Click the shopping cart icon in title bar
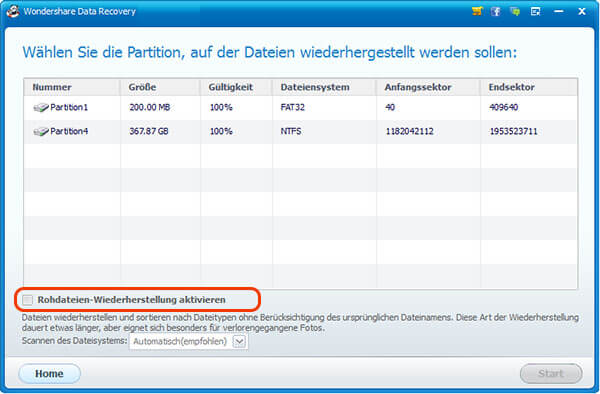Screen dimensions: 600x394 click(x=477, y=11)
